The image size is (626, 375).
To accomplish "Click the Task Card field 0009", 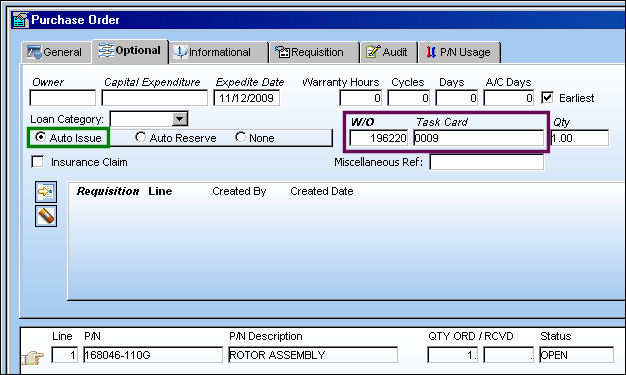I will 479,138.
